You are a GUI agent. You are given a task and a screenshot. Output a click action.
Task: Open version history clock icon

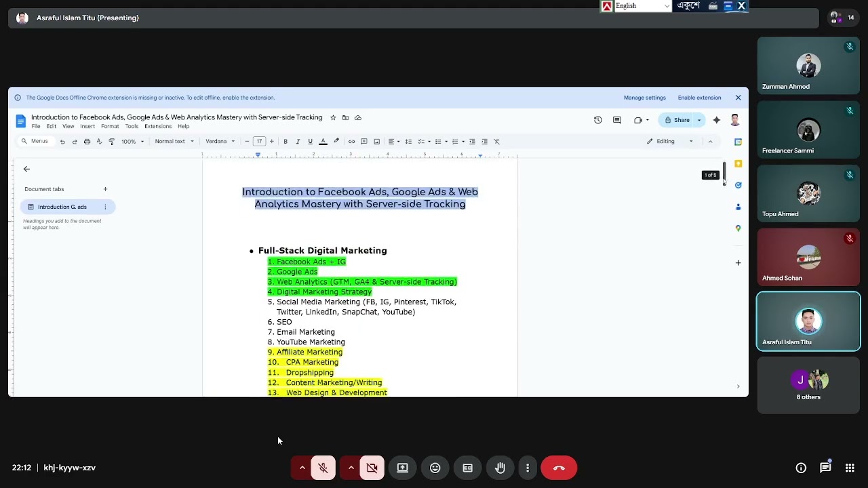[x=598, y=120]
